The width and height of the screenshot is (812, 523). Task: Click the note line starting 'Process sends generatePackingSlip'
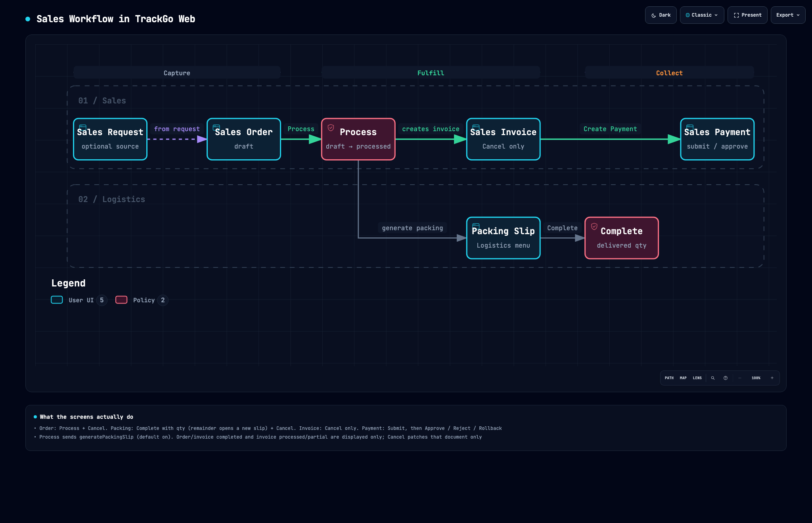pyautogui.click(x=260, y=437)
